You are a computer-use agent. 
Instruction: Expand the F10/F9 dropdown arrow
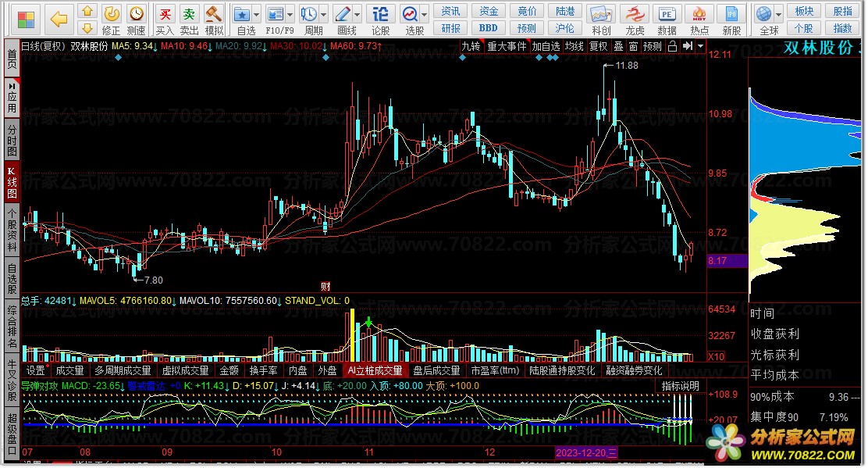[290, 14]
